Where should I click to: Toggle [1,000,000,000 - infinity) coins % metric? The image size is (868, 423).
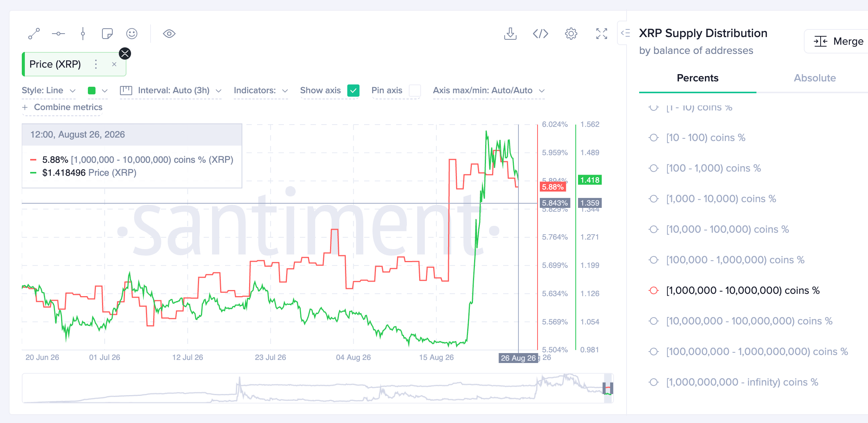(734, 382)
